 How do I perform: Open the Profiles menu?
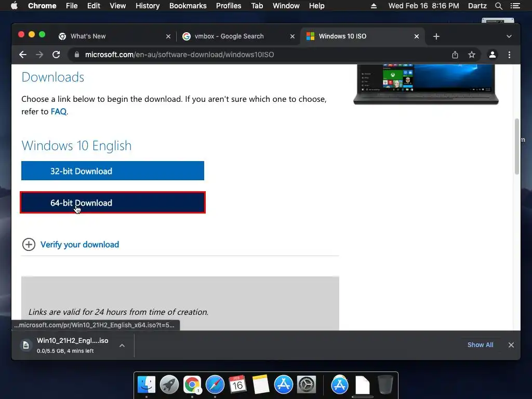pyautogui.click(x=229, y=6)
